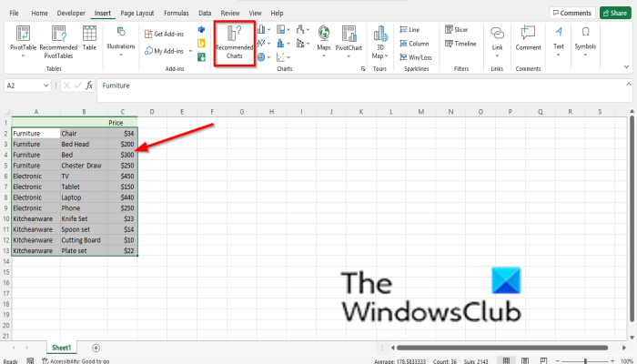Click the horizontal scrollbar
This screenshot has width=637, height=364.
pyautogui.click(x=502, y=348)
